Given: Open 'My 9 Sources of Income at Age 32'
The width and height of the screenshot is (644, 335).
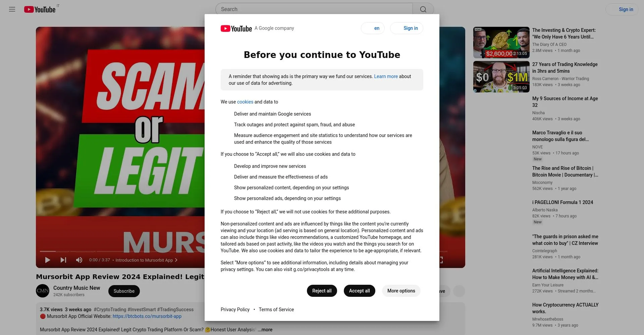Looking at the screenshot, I should click(565, 102).
